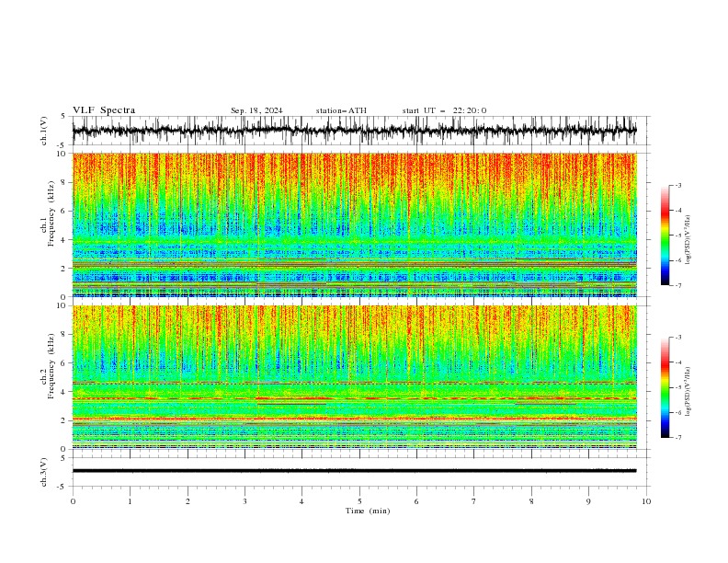This screenshot has width=728, height=563.
Task: Click time axis tick label "7"
Action: [474, 501]
